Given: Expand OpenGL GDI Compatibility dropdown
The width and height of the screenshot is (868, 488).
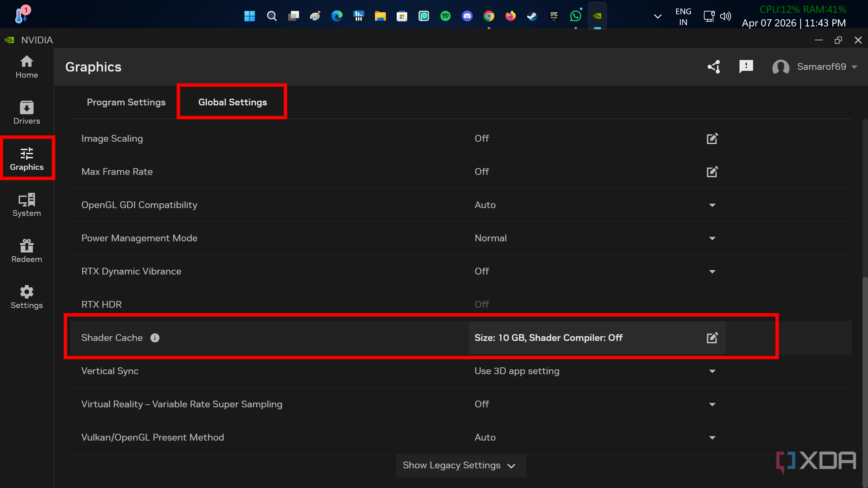Looking at the screenshot, I should [x=712, y=205].
